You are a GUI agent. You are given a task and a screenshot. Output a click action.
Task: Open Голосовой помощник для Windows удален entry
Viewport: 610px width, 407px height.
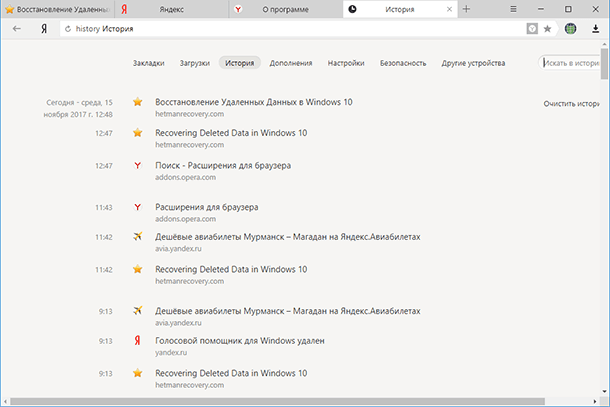(240, 341)
